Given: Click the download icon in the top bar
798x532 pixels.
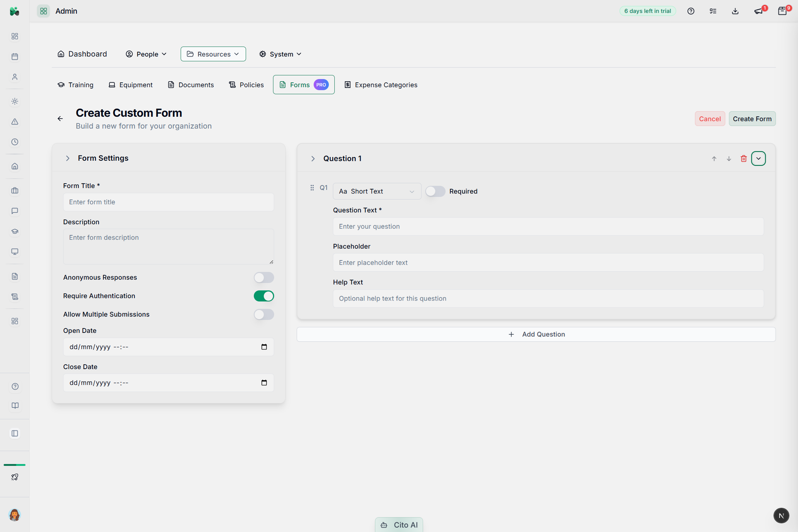Looking at the screenshot, I should click(x=735, y=11).
